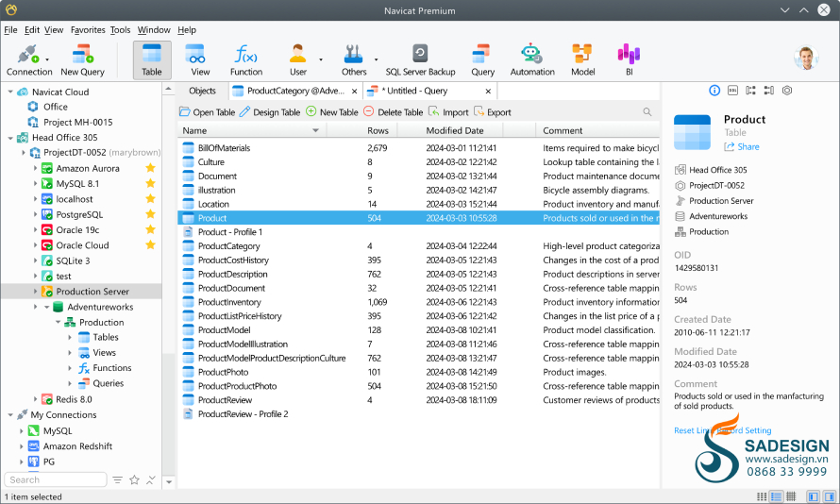Open the Favorites menu

[88, 30]
